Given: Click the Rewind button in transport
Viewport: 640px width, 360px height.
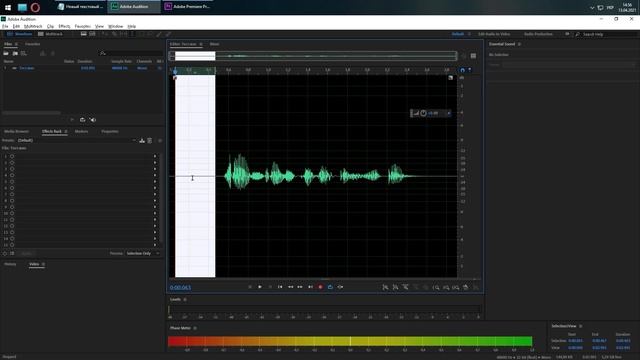Looking at the screenshot, I should pos(290,287).
